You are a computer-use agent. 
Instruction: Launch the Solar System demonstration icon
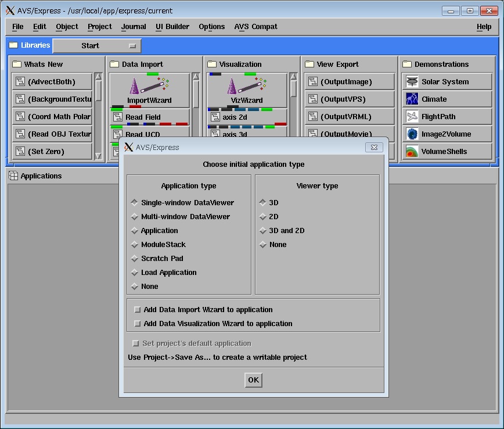pyautogui.click(x=412, y=82)
